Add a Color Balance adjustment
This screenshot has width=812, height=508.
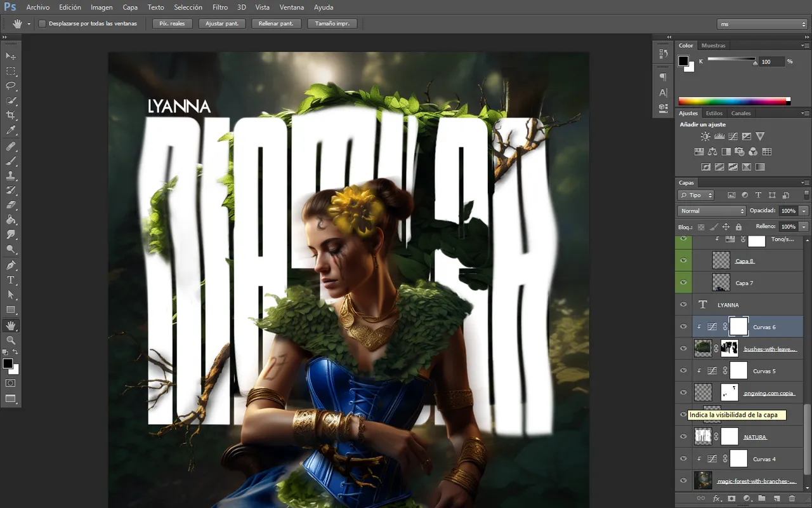pos(712,152)
